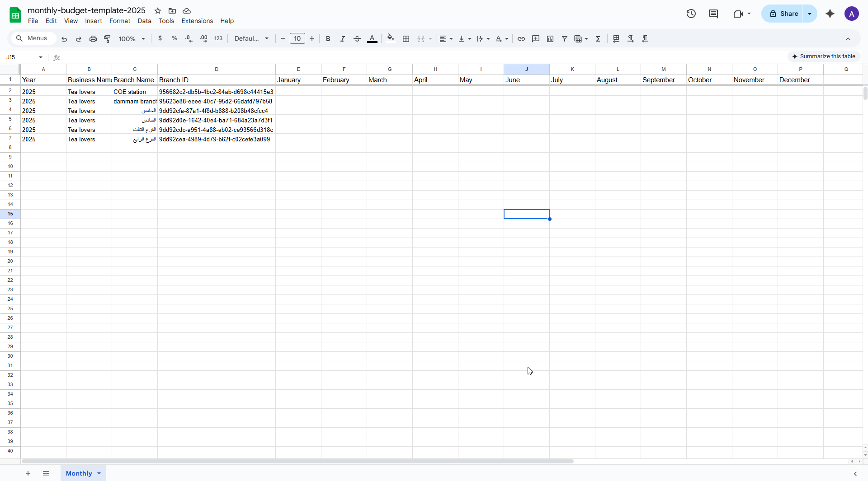This screenshot has height=481, width=868.
Task: Toggle strikethrough formatting
Action: click(357, 39)
